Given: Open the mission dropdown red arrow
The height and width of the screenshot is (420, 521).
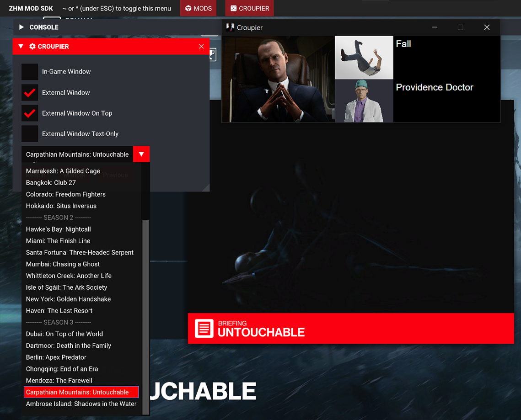Looking at the screenshot, I should [141, 154].
